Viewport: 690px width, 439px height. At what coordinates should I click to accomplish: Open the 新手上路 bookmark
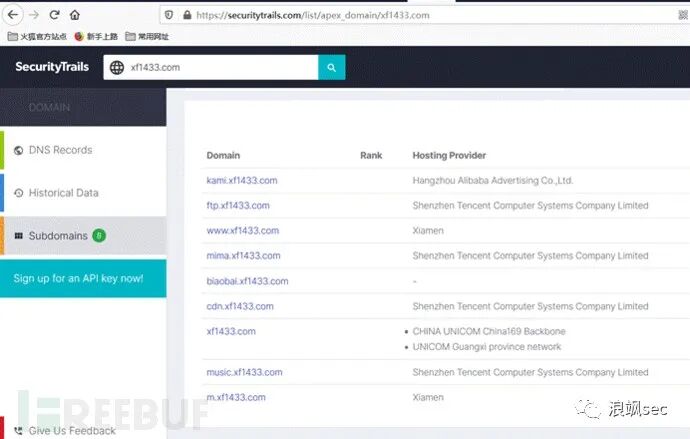(x=96, y=37)
